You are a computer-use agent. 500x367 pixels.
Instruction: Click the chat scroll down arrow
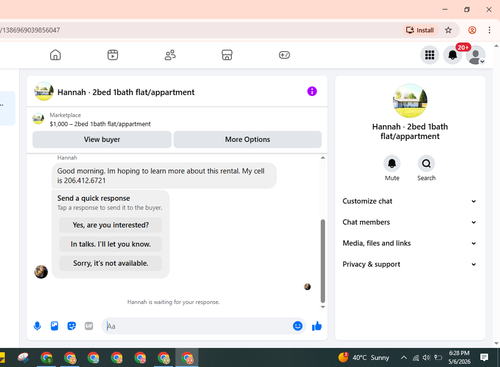323,307
